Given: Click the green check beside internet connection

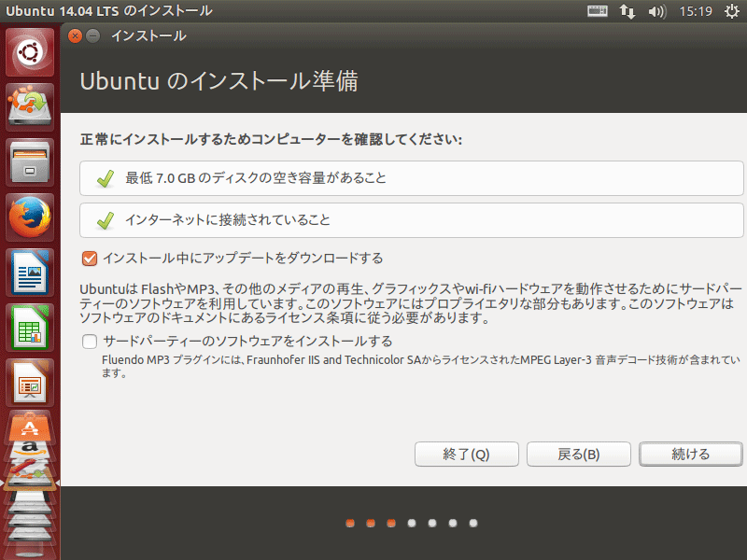Looking at the screenshot, I should point(106,220).
